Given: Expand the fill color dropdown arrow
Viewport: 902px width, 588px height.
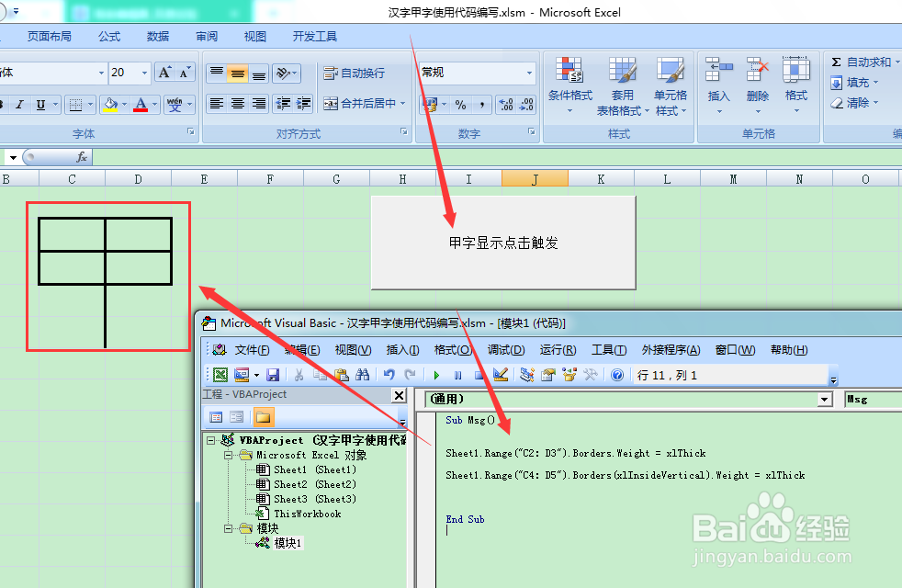Looking at the screenshot, I should click(x=124, y=106).
